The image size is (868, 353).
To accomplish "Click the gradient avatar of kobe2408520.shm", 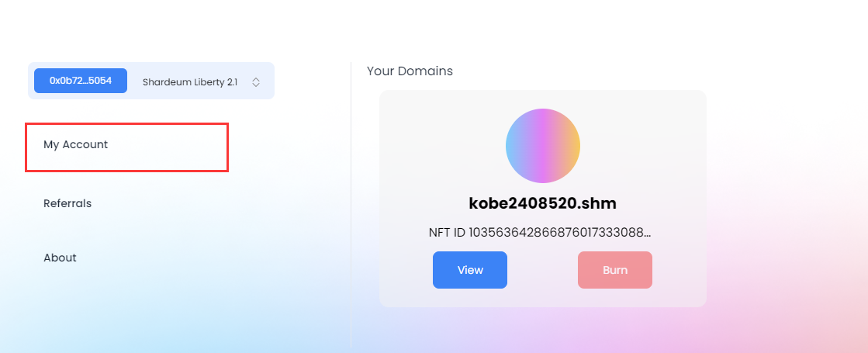I will [x=542, y=146].
